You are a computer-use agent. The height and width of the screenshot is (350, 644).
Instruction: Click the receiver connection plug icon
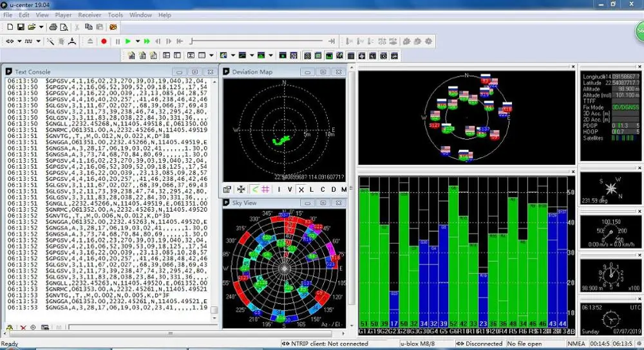pos(10,41)
